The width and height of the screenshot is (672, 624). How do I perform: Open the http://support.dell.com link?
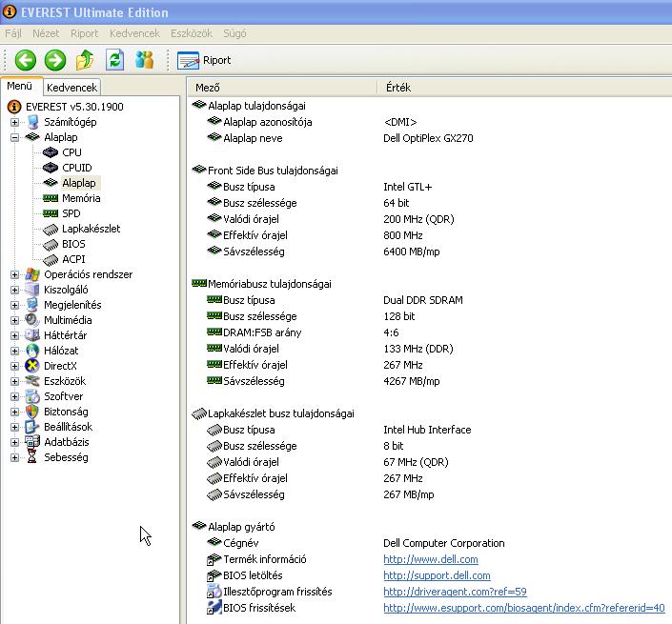pos(437,575)
